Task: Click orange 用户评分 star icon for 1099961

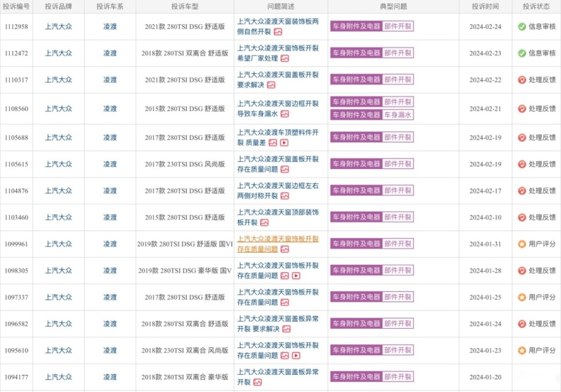Action: coord(522,244)
